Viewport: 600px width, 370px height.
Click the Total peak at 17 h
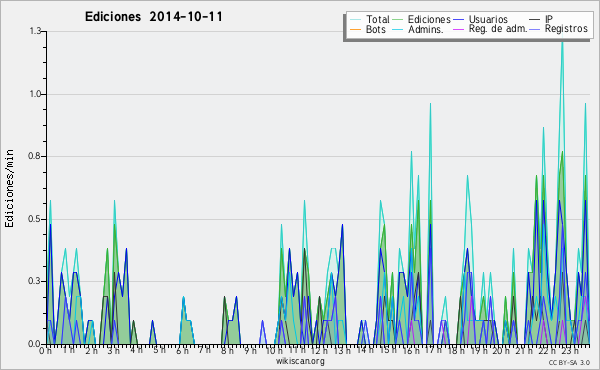(x=430, y=104)
